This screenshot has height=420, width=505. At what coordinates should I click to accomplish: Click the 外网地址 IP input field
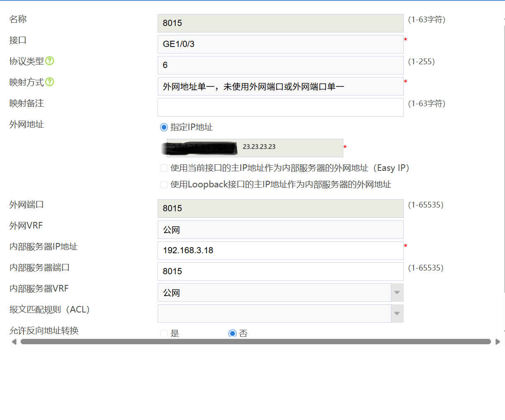(x=288, y=148)
